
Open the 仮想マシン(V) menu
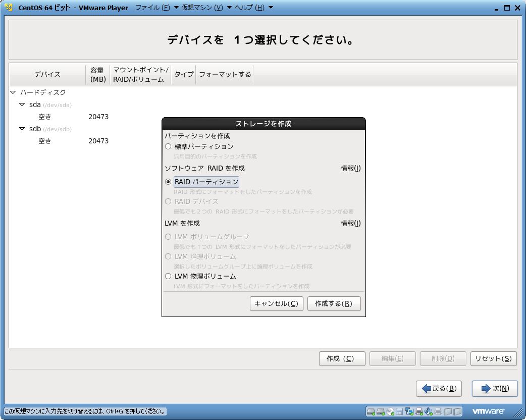[202, 8]
